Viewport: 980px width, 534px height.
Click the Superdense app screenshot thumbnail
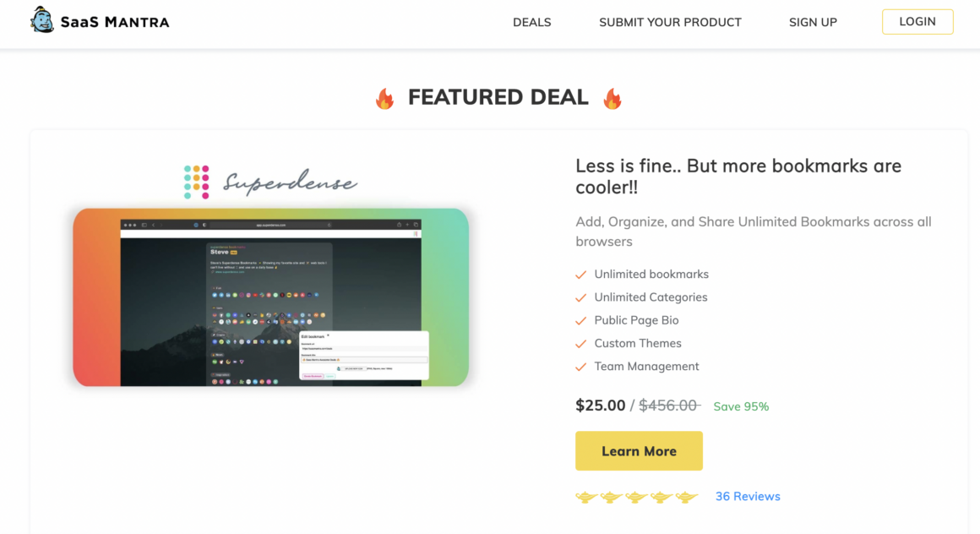(x=270, y=297)
